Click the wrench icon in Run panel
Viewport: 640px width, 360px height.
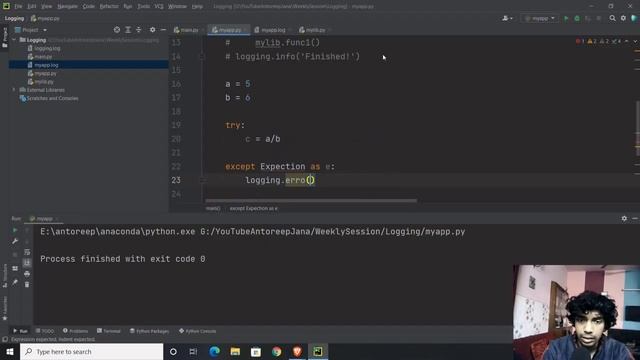[x=15, y=241]
